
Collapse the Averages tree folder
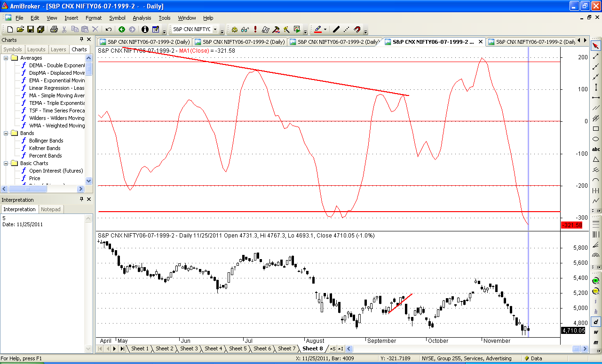[x=6, y=58]
